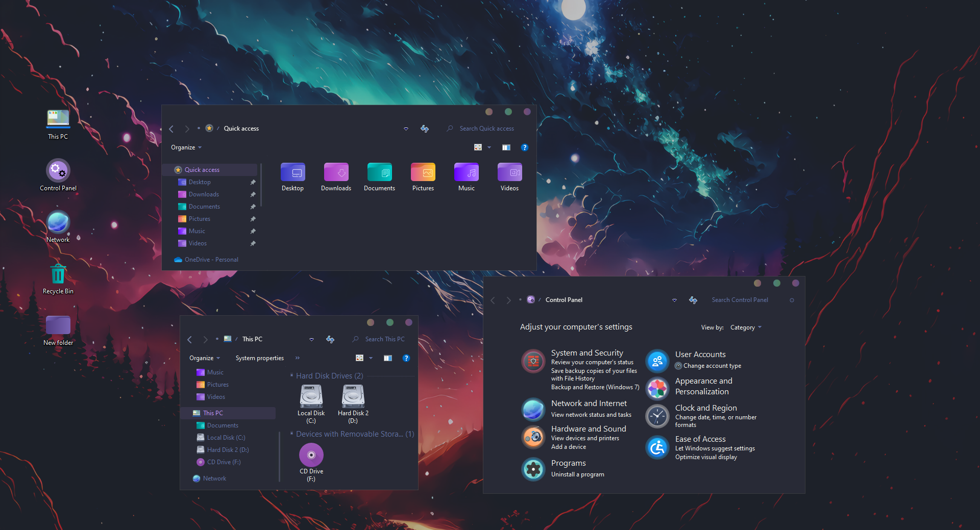Unpin Downloads from Quick access
This screenshot has width=980, height=530.
(253, 194)
